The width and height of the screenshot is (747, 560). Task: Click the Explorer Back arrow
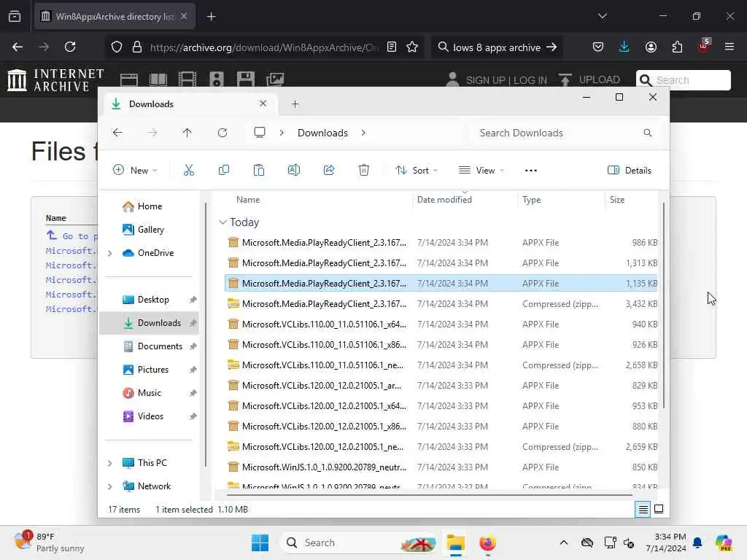[x=117, y=133]
